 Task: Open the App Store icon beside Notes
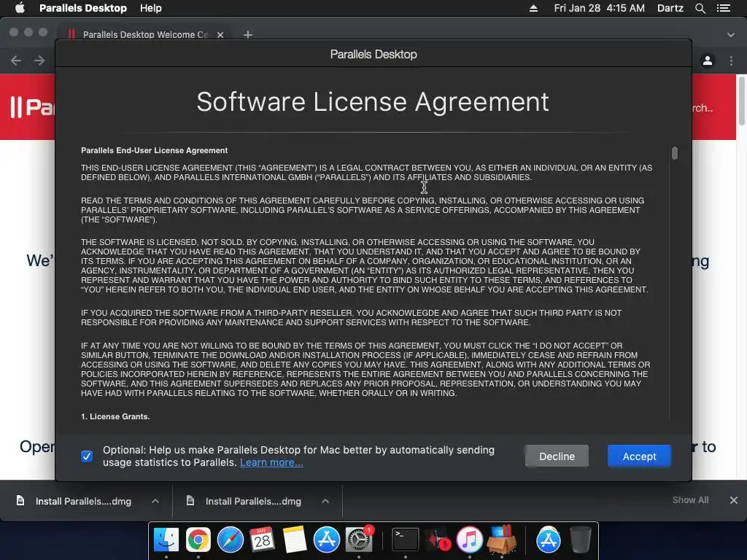(x=326, y=540)
